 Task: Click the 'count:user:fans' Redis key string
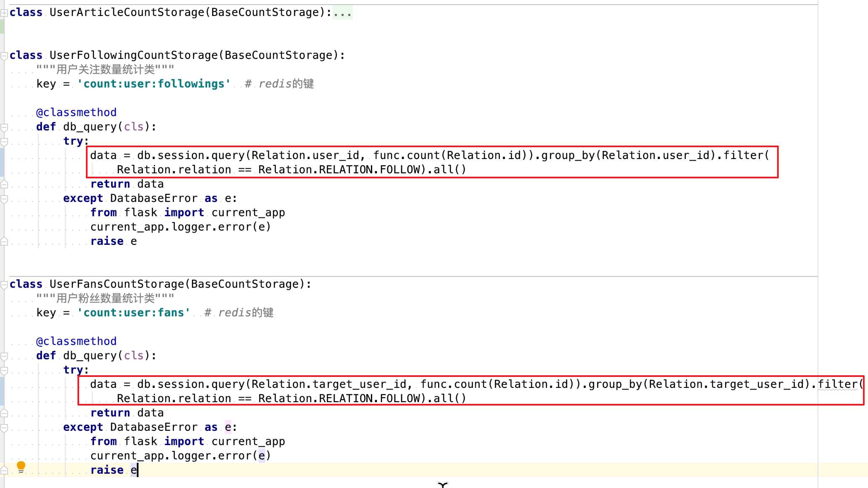coord(134,312)
